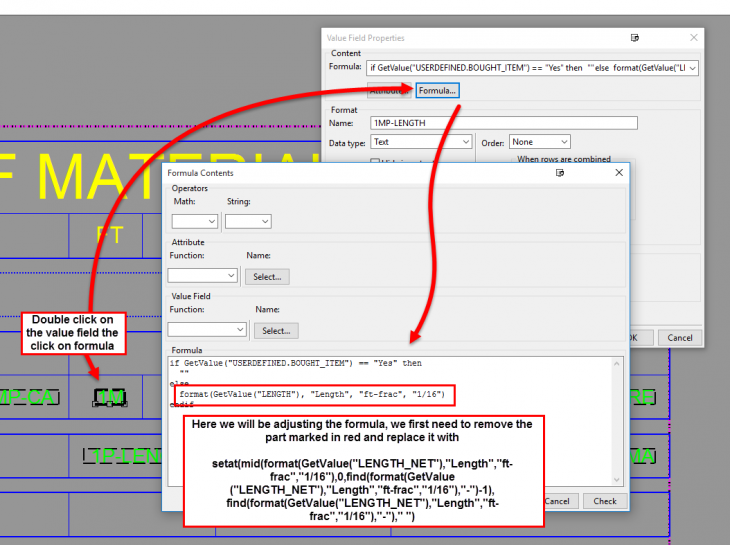Screen dimensions: 730x545
Task: Expand the Value Field Function dropdown
Action: click(x=206, y=329)
